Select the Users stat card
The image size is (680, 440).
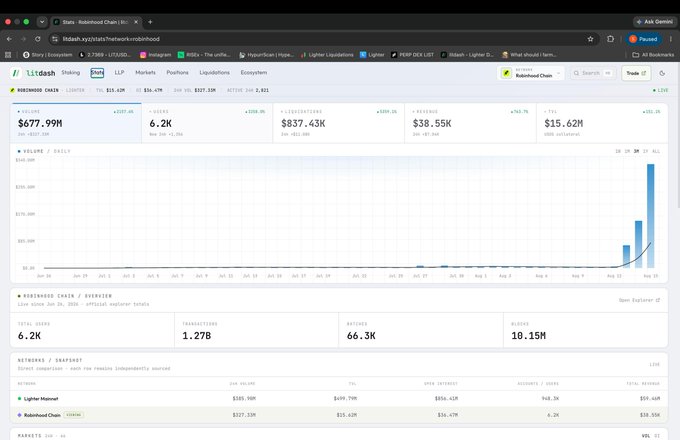point(207,123)
